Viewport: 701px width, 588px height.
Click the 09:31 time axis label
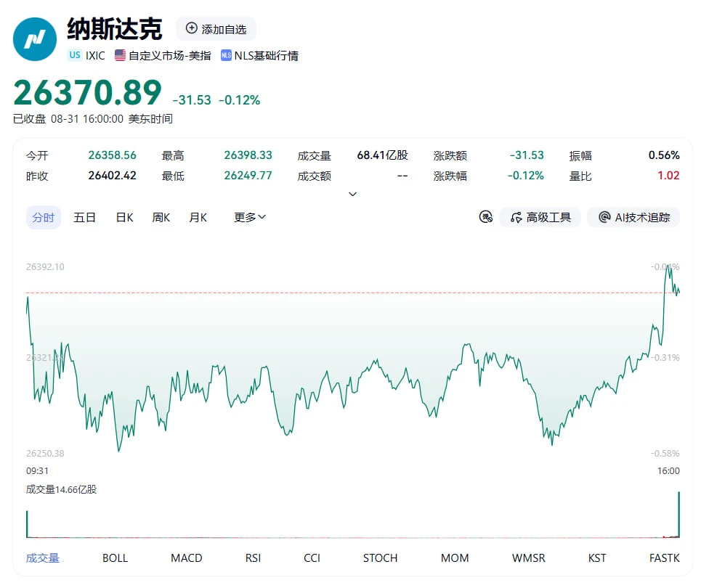37,471
